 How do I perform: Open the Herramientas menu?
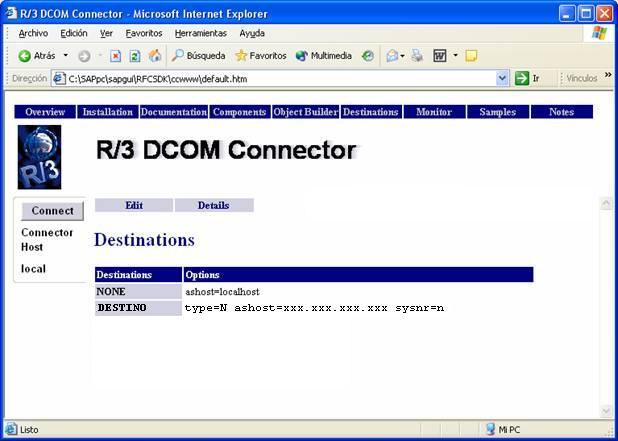[x=201, y=33]
